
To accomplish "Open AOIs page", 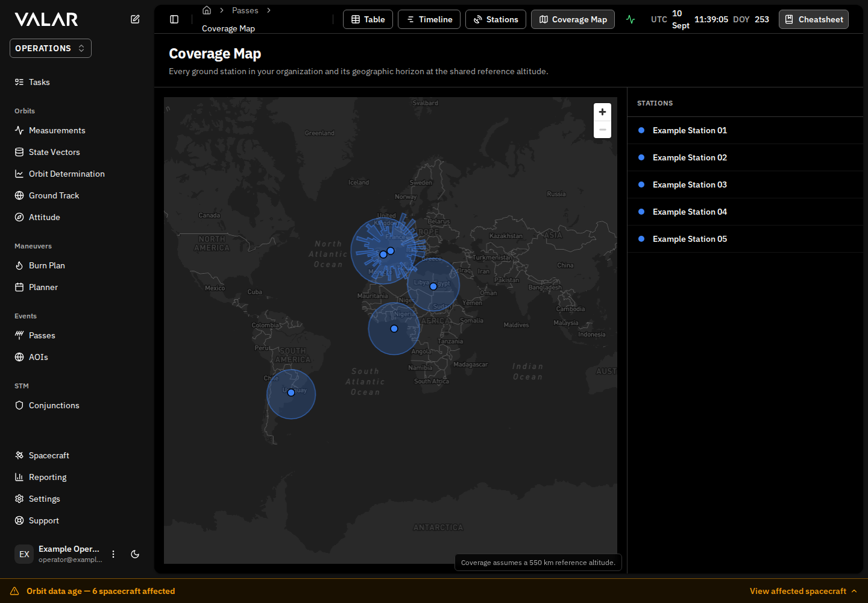I will coord(77,357).
